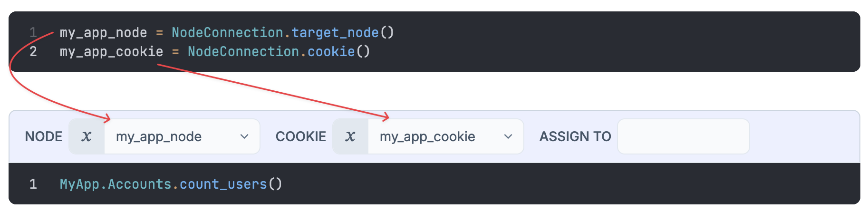This screenshot has height=212, width=868.
Task: Click my_app_node variable in top editor
Action: click(x=103, y=33)
